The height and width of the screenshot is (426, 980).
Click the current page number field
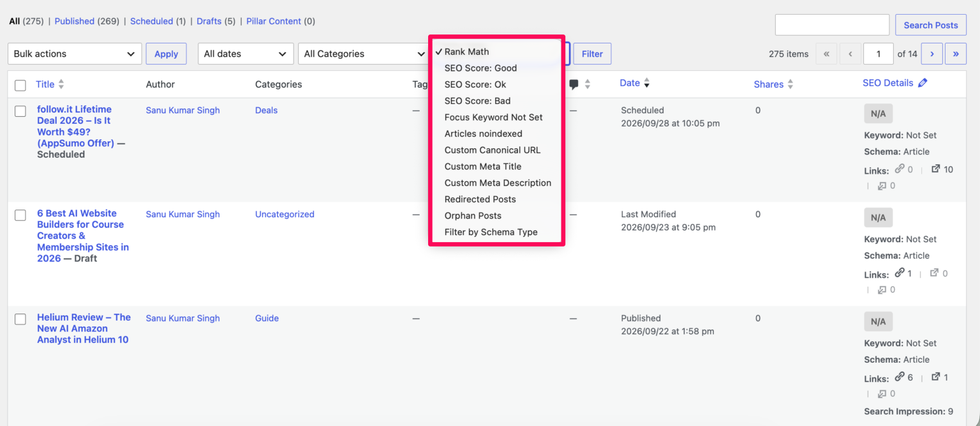[x=878, y=54]
